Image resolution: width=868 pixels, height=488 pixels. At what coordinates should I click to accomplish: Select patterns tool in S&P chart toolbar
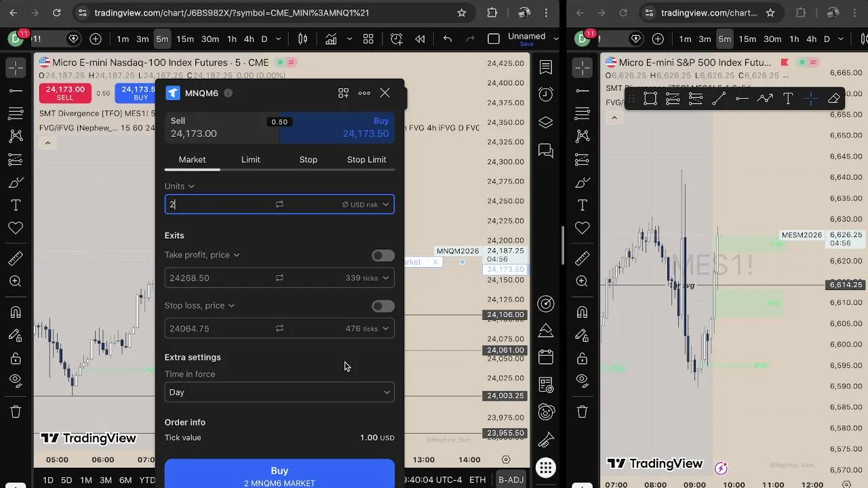coord(583,136)
